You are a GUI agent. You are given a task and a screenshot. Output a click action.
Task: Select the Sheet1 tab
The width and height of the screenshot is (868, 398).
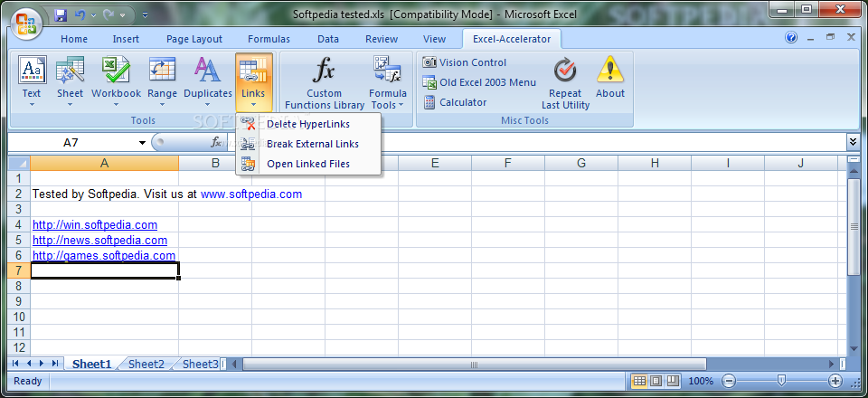[x=92, y=364]
